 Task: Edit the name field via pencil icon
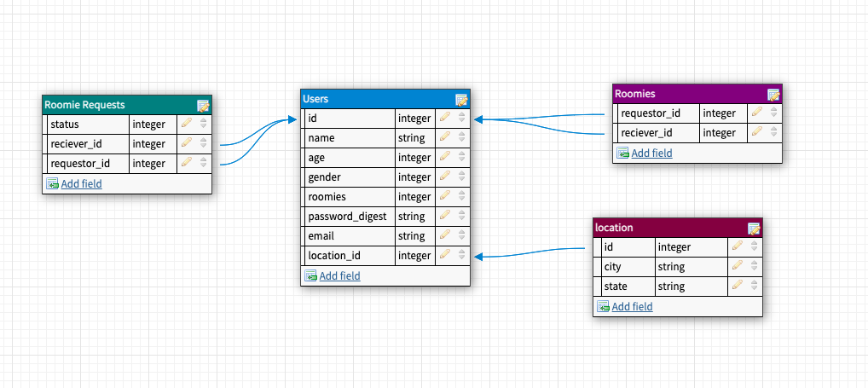pos(445,136)
